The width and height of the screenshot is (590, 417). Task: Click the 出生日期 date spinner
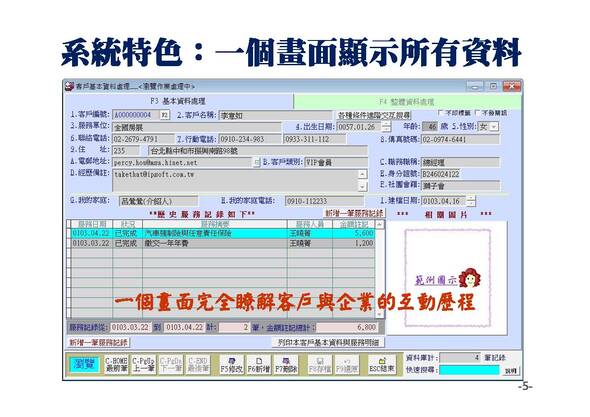coord(386,127)
